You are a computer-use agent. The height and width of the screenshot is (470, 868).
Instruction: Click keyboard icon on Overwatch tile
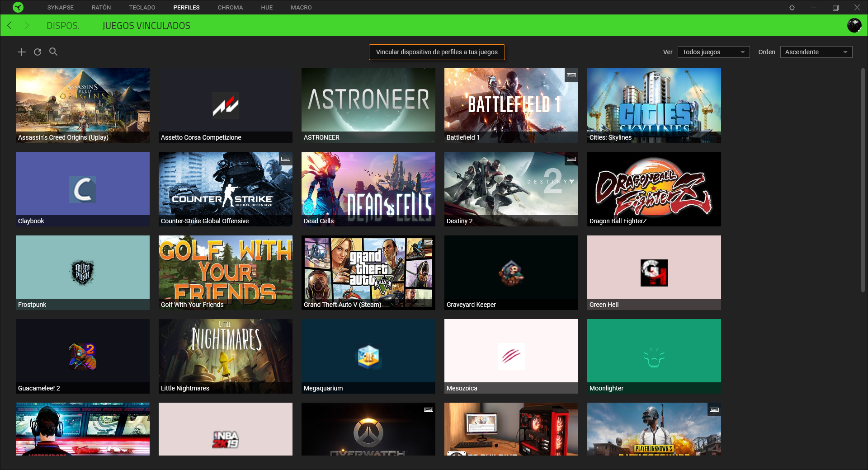tap(429, 409)
